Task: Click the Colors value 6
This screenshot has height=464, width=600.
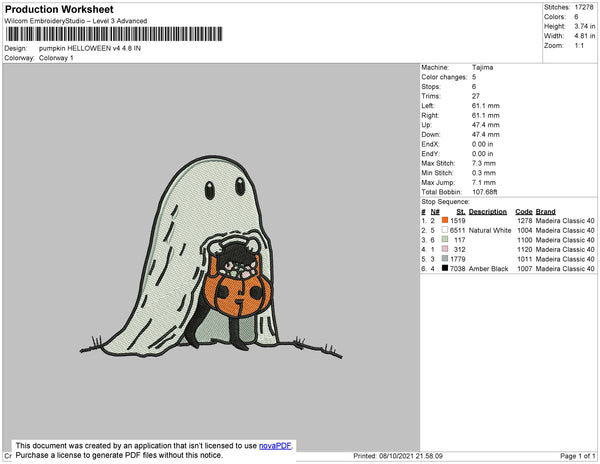Action: click(576, 17)
